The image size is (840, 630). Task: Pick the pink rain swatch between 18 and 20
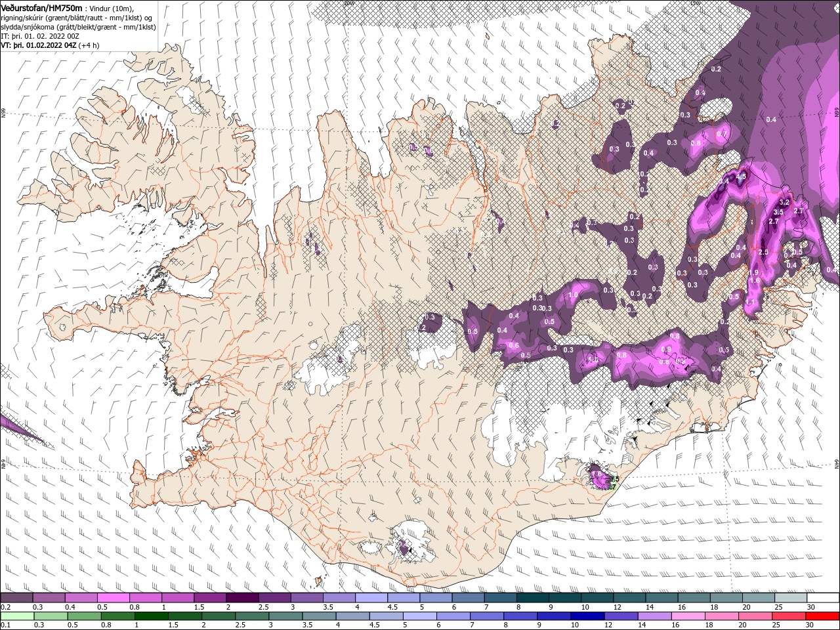pos(723,616)
